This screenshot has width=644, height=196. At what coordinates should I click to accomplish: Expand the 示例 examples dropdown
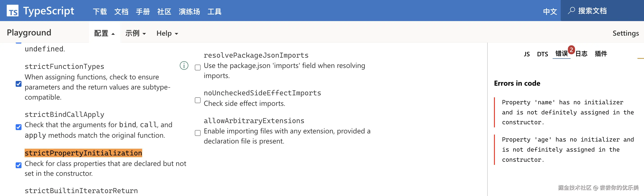click(135, 33)
